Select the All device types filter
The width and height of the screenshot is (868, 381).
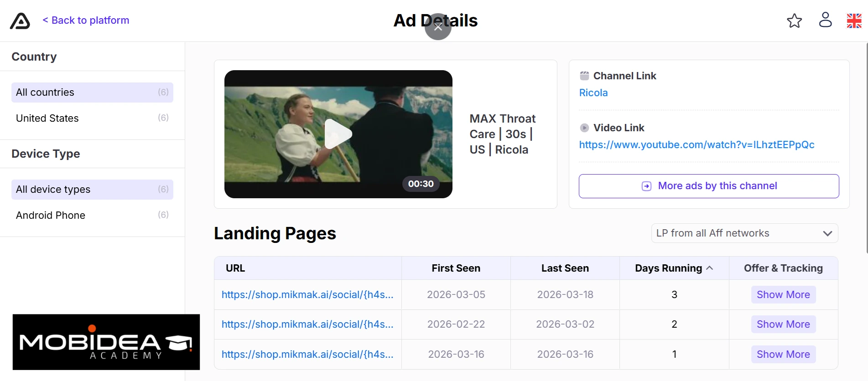pos(92,189)
